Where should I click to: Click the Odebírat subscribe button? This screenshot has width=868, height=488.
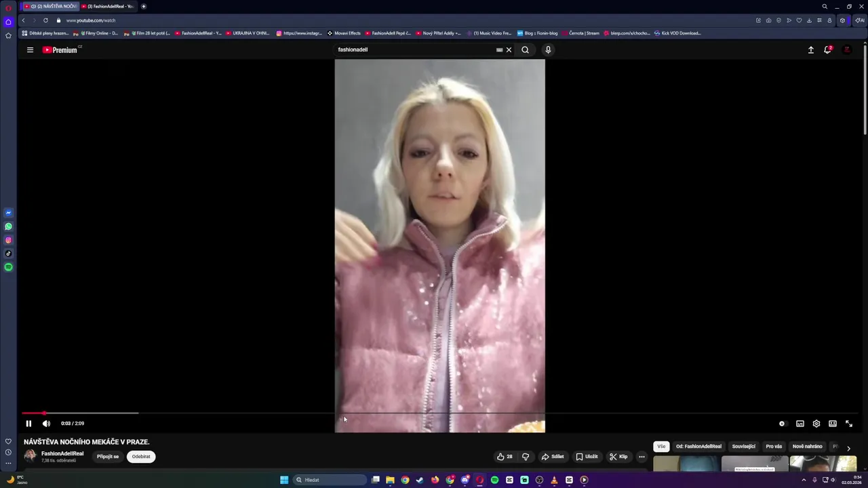pyautogui.click(x=141, y=457)
